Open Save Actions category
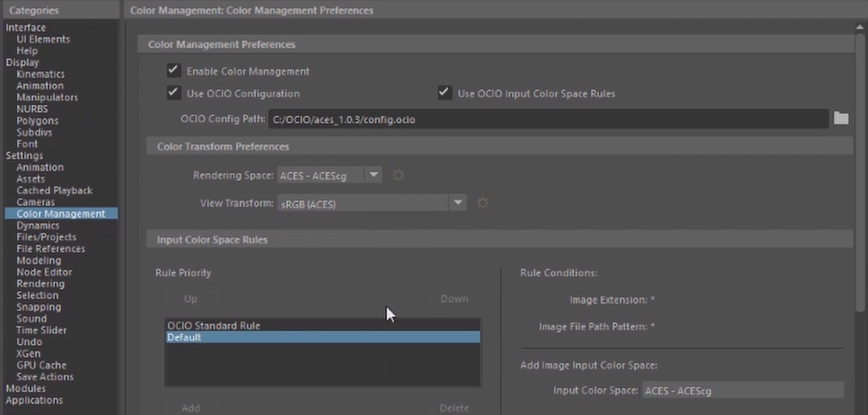 [x=45, y=376]
